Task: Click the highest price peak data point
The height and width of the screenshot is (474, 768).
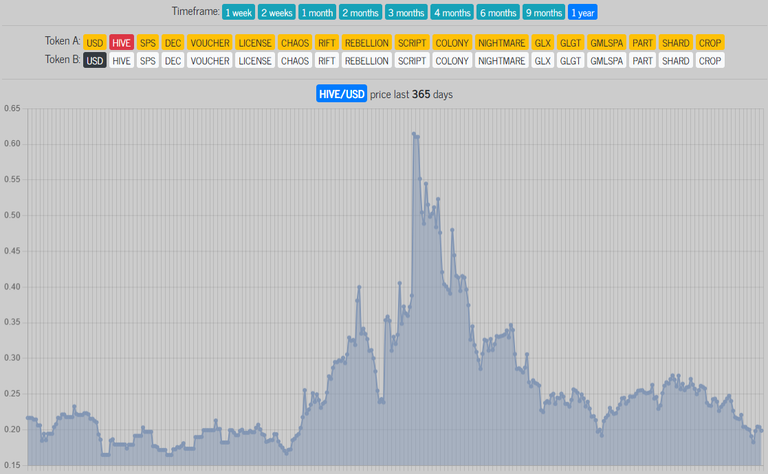Action: [x=414, y=134]
